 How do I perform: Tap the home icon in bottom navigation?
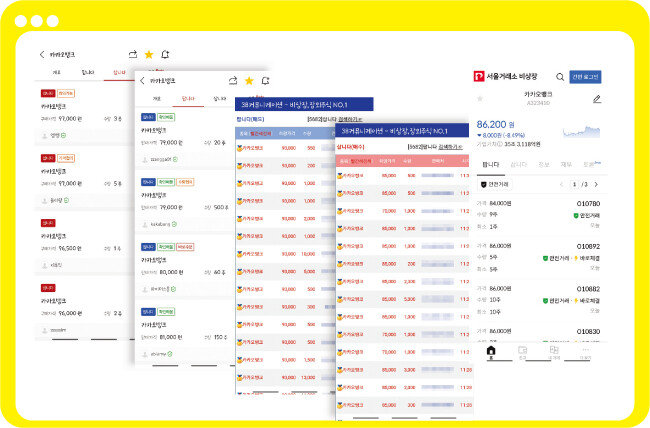click(x=491, y=352)
